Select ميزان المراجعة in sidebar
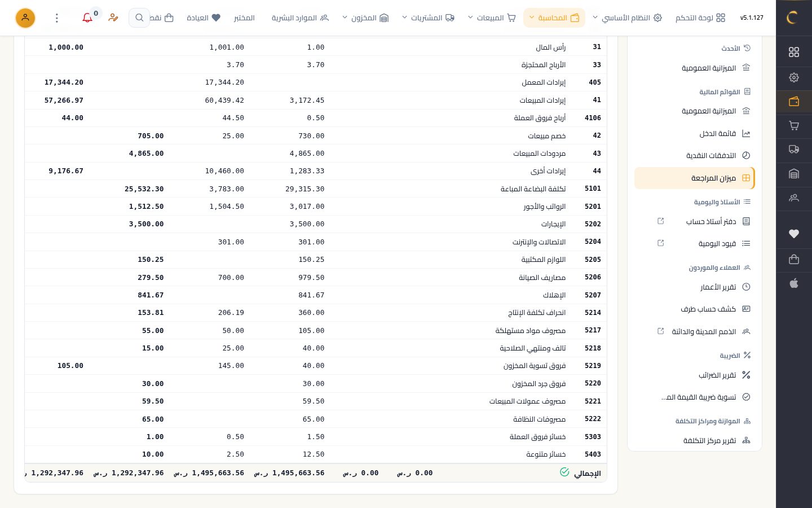This screenshot has height=508, width=812. click(695, 178)
